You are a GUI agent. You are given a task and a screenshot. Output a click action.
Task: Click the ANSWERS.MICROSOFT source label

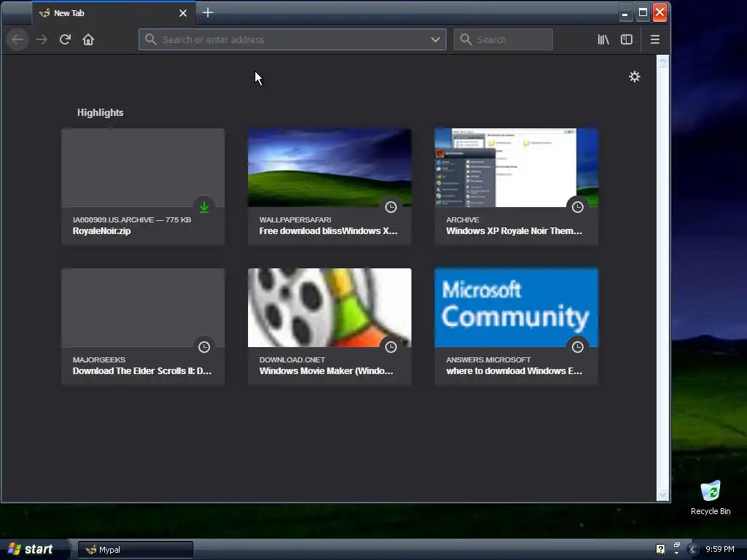(x=488, y=360)
